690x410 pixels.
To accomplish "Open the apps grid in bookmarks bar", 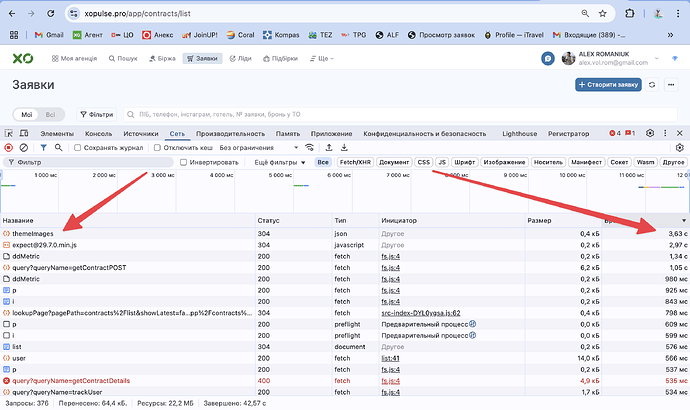I will 14,35.
